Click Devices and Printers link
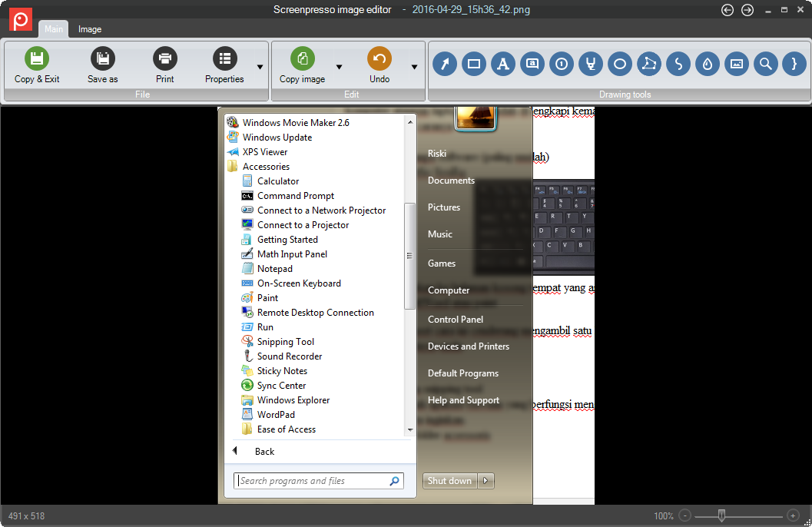Screen dimensions: 812x527 [x=468, y=346]
